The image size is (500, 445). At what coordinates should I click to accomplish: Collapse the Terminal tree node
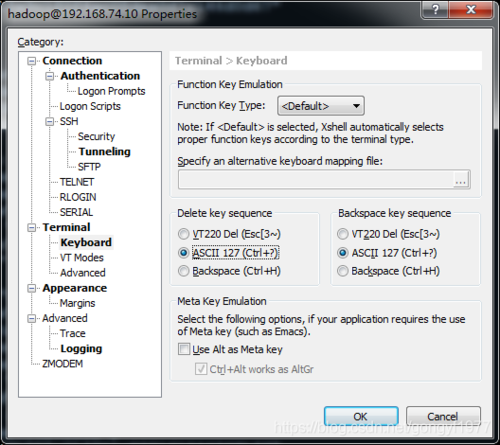(x=32, y=228)
